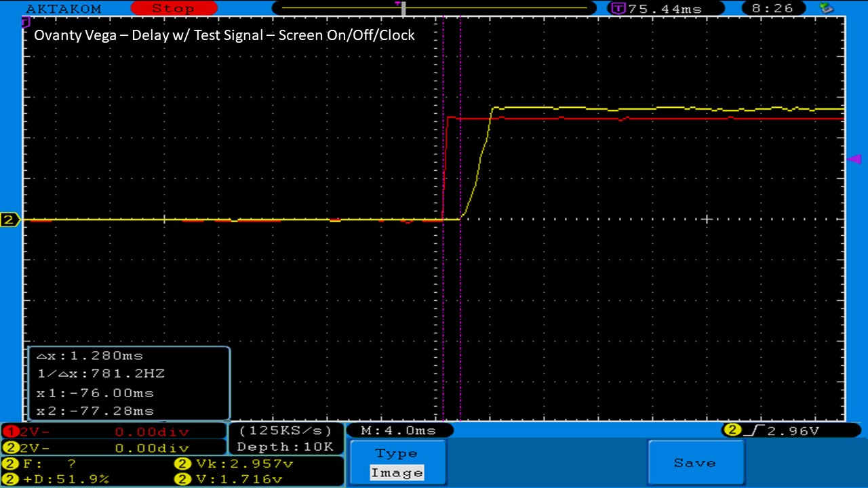Click the △x:1.280ms cursor readout
The image size is (868, 488).
pyautogui.click(x=90, y=356)
